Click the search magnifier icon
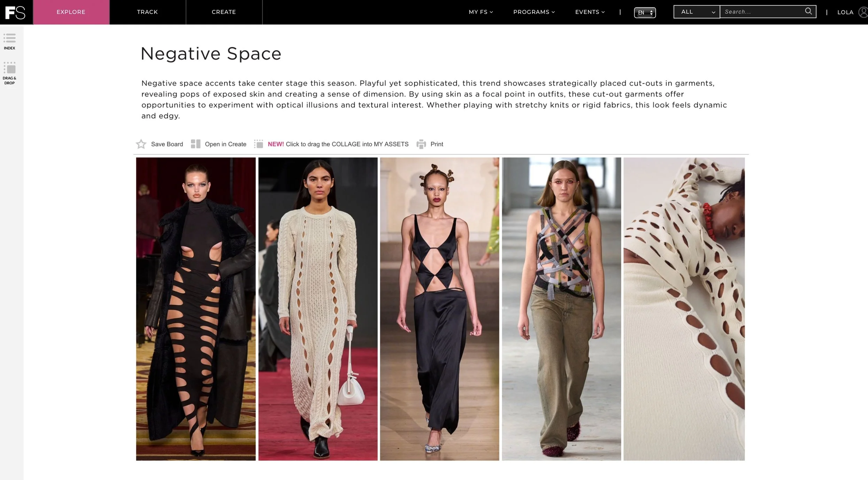Screen dimensions: 868x480 coord(808,11)
